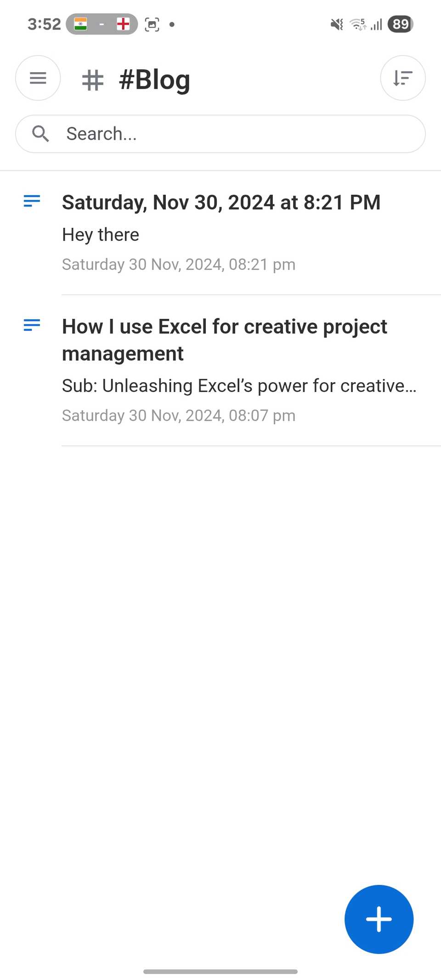This screenshot has width=441, height=980.
Task: Click the note icon beside Excel entry
Action: coord(32,325)
